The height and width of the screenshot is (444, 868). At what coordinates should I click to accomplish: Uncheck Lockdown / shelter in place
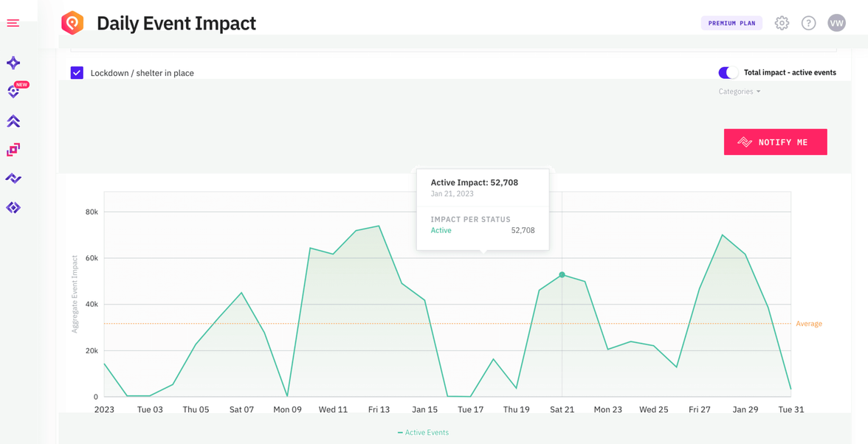pos(77,72)
